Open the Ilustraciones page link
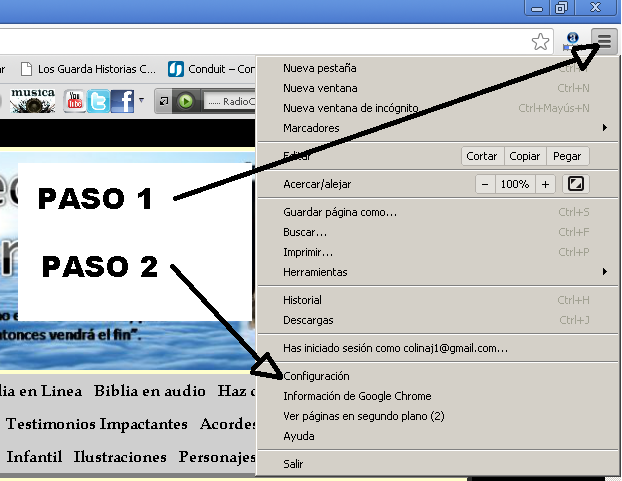 click(120, 457)
